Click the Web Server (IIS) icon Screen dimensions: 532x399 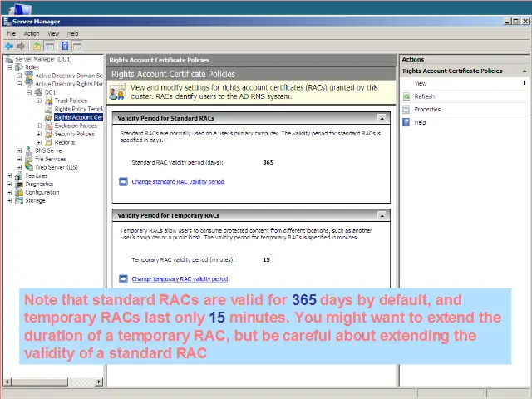[29, 167]
